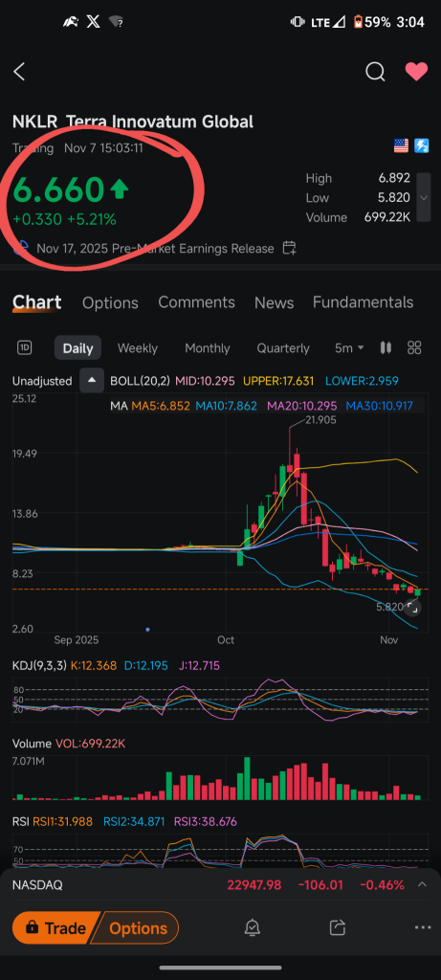Open the earnings calendar icon
441x980 pixels.
pos(289,248)
